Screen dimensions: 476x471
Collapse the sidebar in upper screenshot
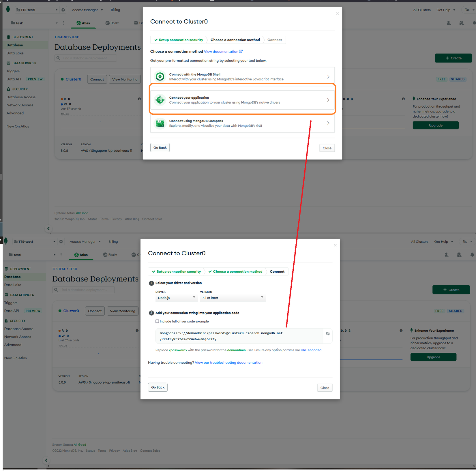coord(48,229)
